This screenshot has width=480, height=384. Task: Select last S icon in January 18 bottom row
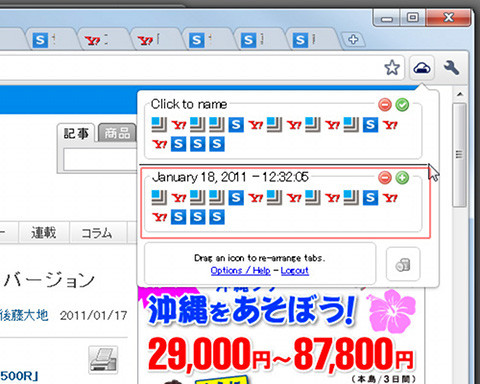217,217
